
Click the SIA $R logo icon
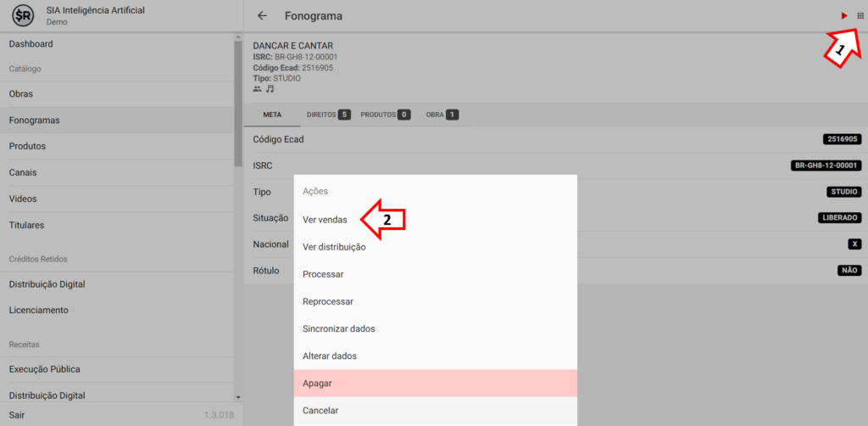click(23, 15)
